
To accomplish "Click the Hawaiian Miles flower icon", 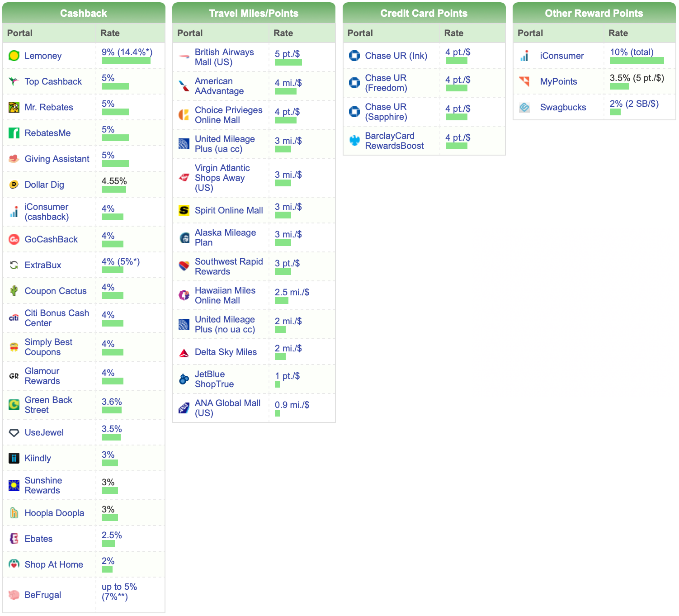I will pos(184,295).
